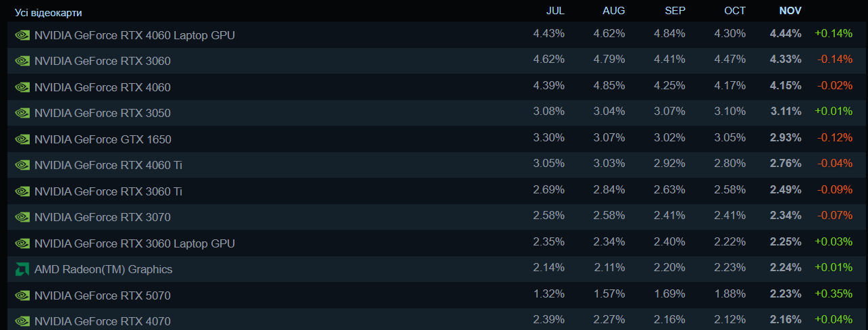868x330 pixels.
Task: Click the NVIDIA icon next to RTX 5070
Action: pyautogui.click(x=22, y=296)
